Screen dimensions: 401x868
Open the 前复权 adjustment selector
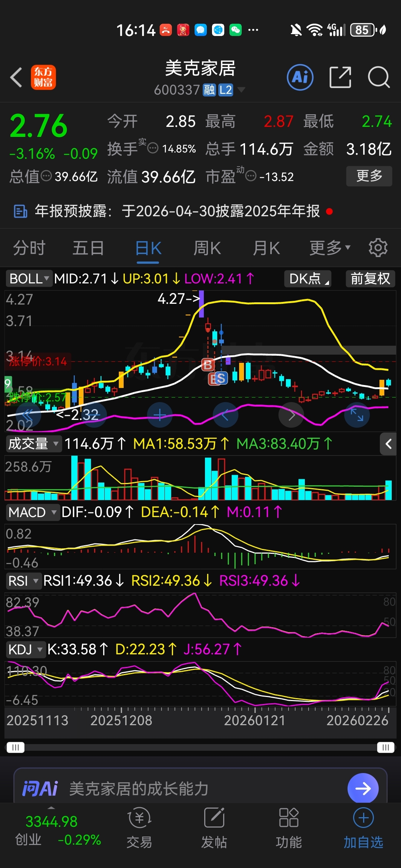click(370, 279)
